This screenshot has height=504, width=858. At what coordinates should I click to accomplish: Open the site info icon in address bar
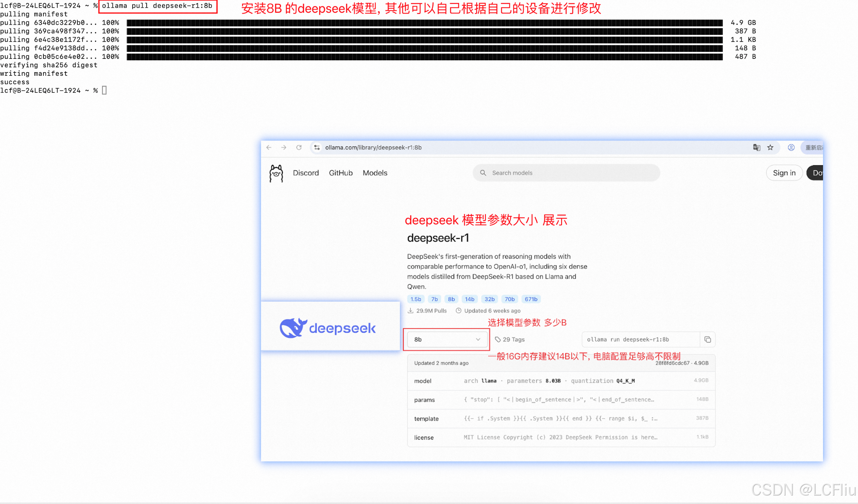317,148
